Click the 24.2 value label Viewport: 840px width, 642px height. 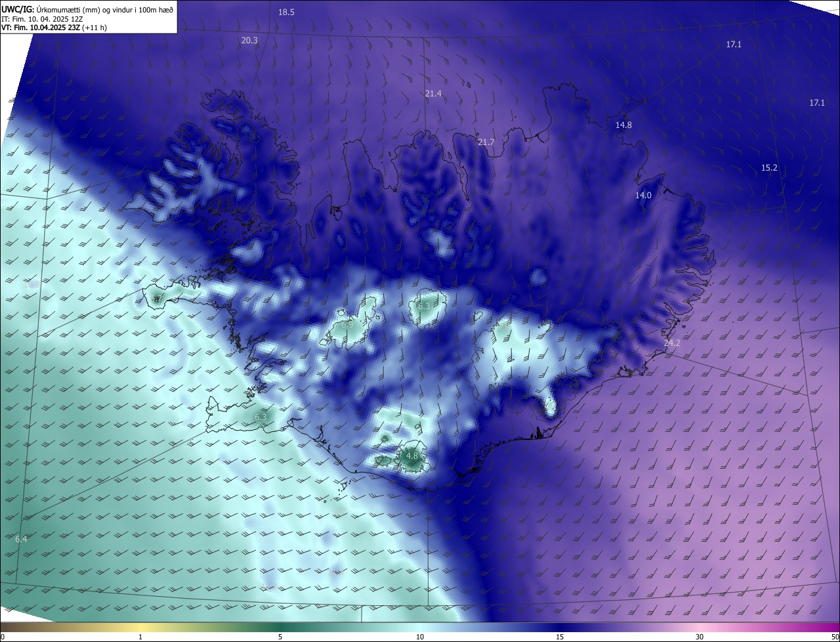point(672,343)
